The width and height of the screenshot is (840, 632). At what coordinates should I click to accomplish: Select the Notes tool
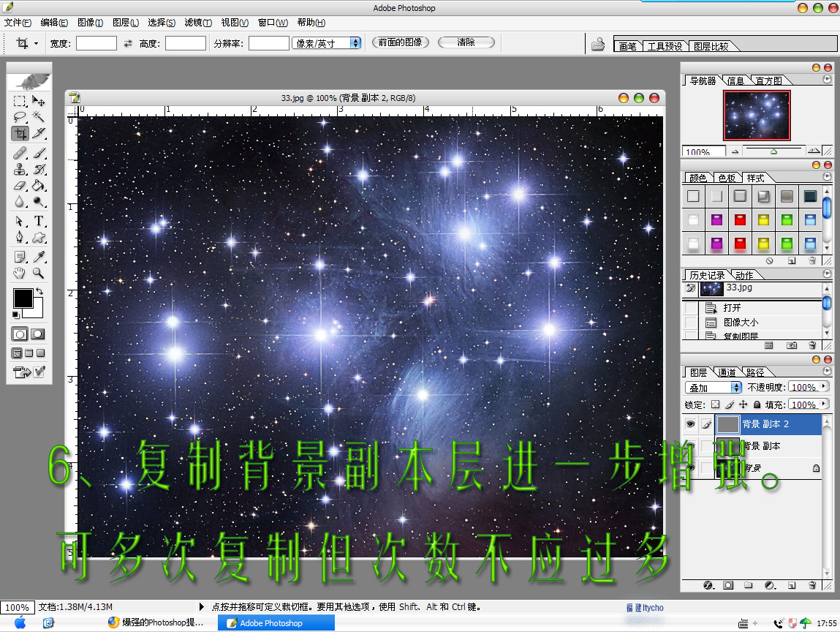point(20,257)
